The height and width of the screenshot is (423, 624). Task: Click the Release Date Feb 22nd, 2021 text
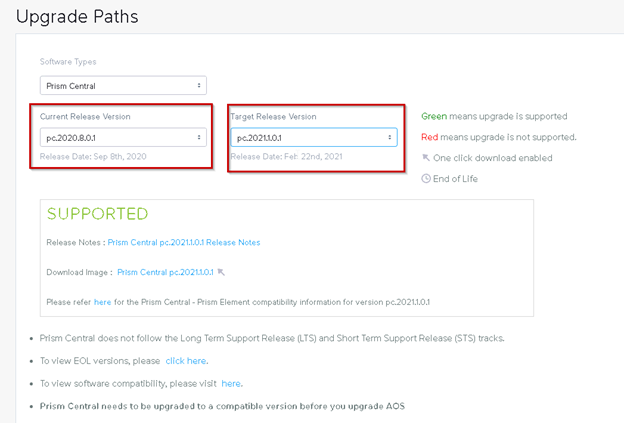(x=287, y=156)
